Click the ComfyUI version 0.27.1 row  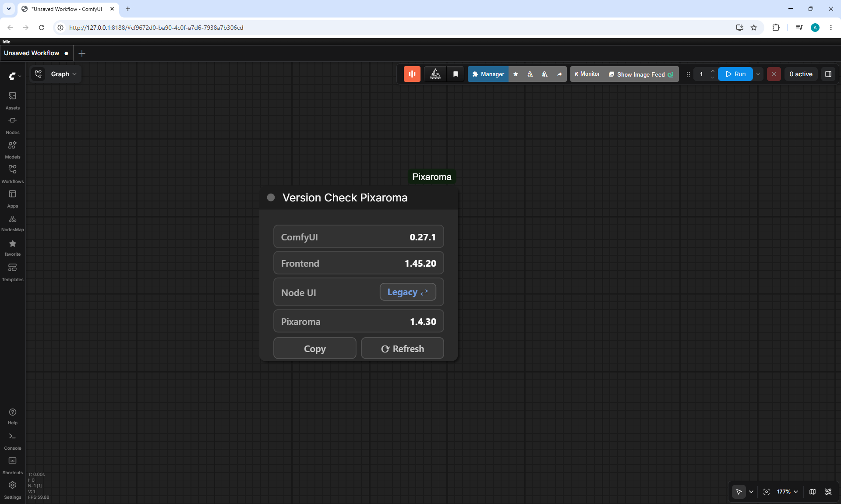[x=359, y=237]
